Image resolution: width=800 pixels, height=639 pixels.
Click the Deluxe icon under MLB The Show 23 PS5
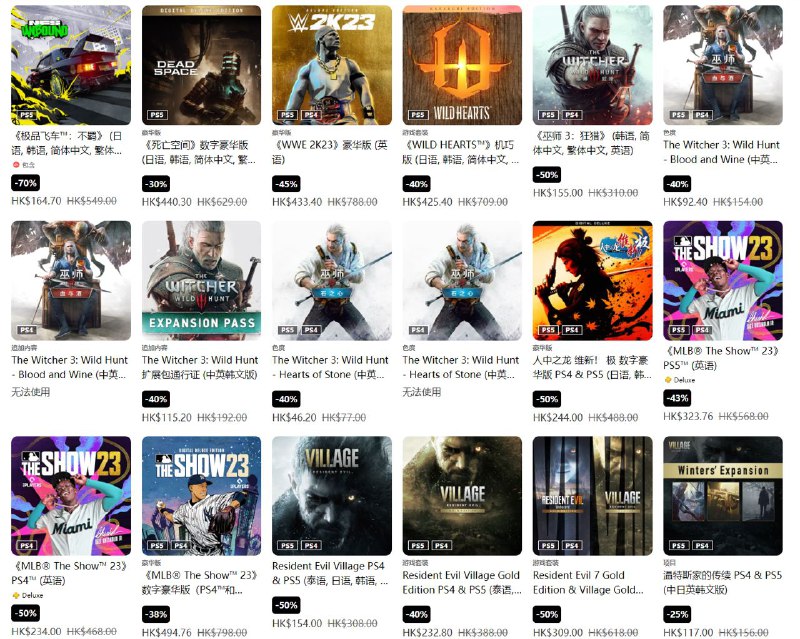667,380
